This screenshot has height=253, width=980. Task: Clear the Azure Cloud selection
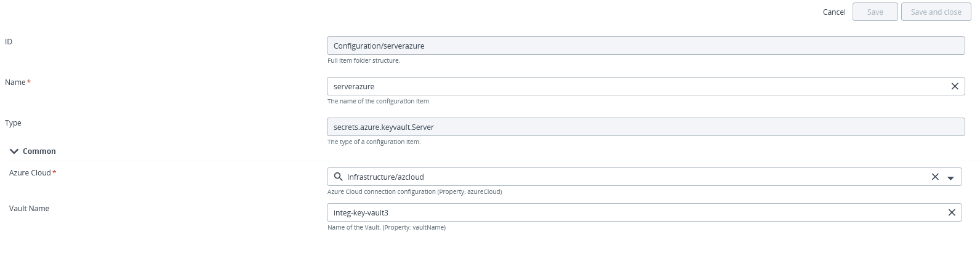pyautogui.click(x=934, y=177)
